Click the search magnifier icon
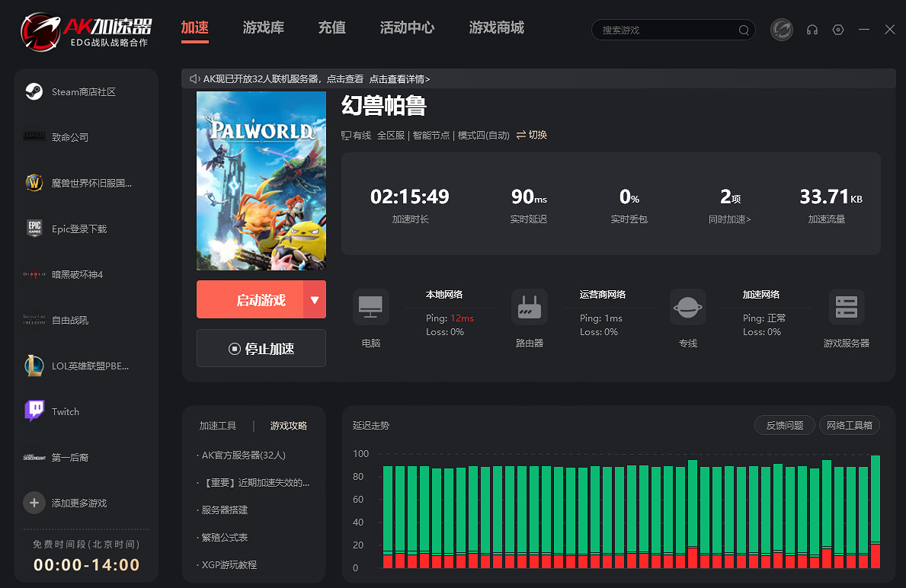This screenshot has height=588, width=906. click(744, 30)
